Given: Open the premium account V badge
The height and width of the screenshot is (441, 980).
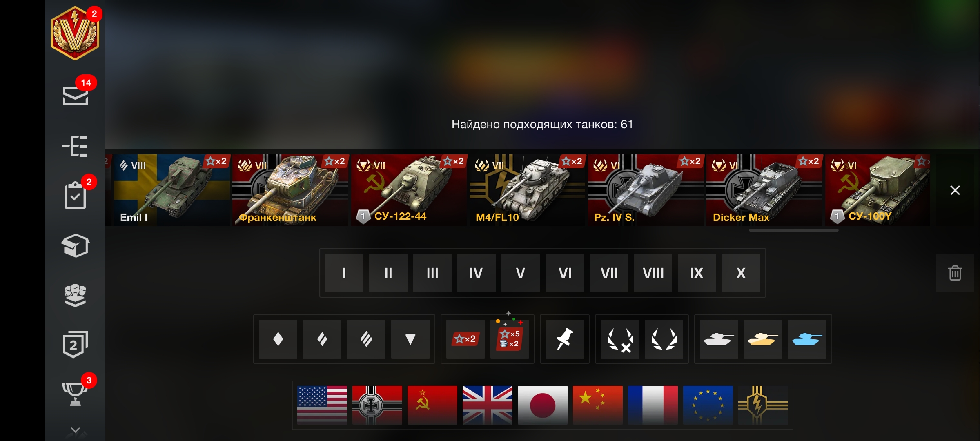Looking at the screenshot, I should (75, 33).
